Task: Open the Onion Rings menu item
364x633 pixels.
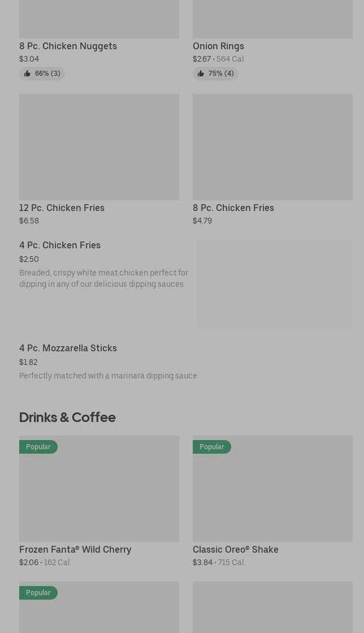Action: click(218, 46)
